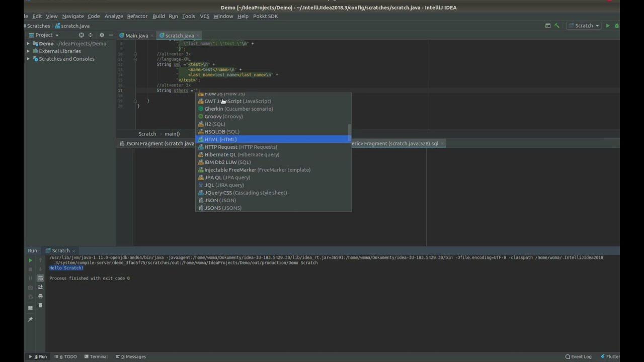Pause output in Run panel
This screenshot has height=362, width=644.
tap(30, 279)
